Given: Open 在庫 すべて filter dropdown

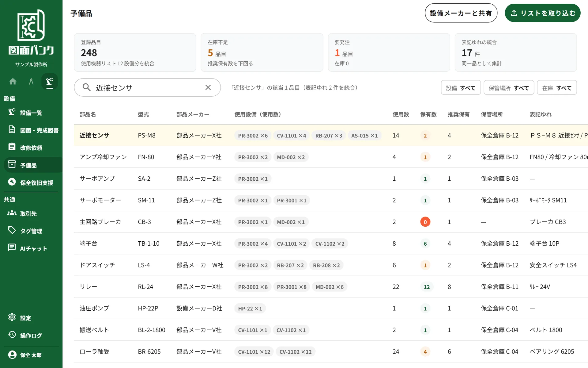Looking at the screenshot, I should (557, 88).
